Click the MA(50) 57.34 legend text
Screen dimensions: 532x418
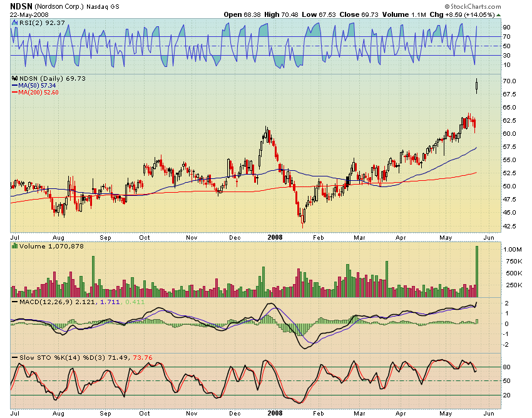pyautogui.click(x=37, y=86)
